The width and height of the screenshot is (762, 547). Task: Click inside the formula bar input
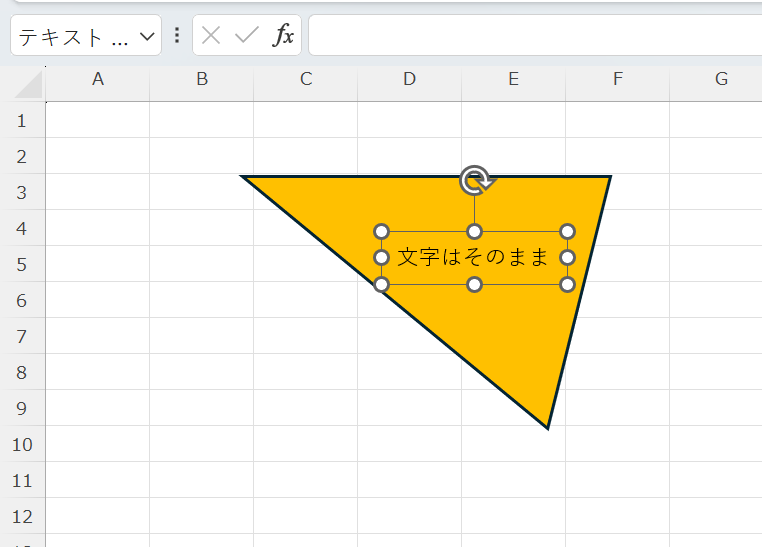(x=530, y=36)
